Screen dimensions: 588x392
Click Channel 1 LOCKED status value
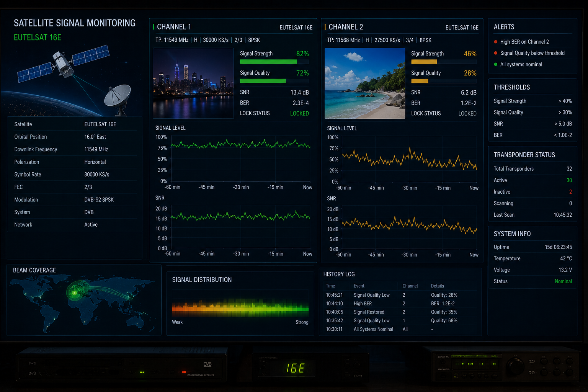click(299, 113)
